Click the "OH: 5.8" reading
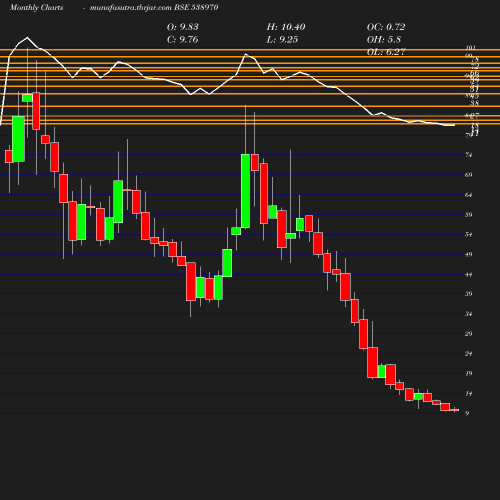The height and width of the screenshot is (500, 500). (384, 40)
